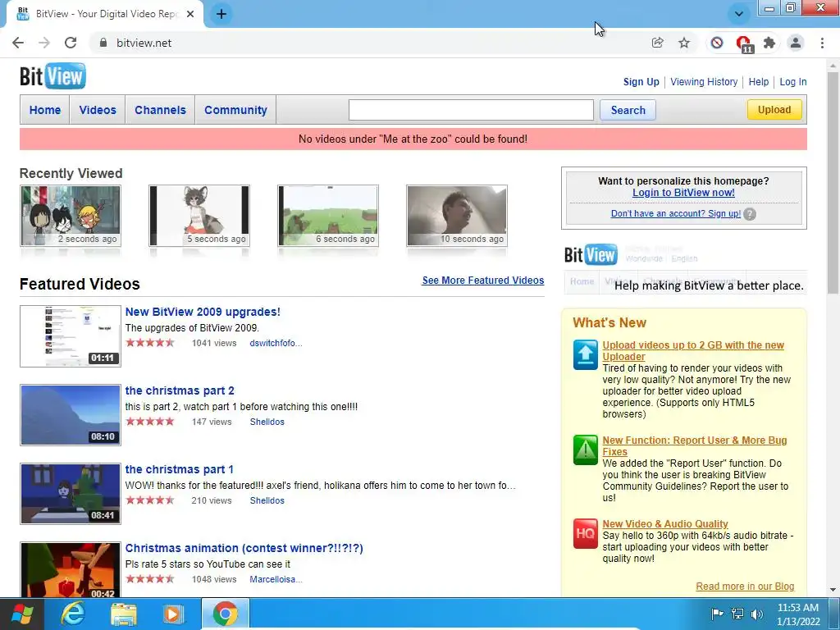
Task: Click the browser forward arrow
Action: (x=44, y=43)
